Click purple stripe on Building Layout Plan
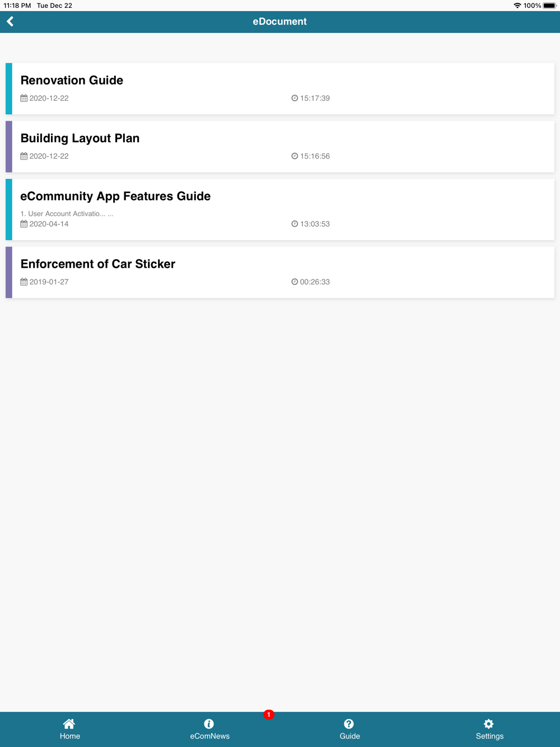The image size is (560, 747). pyautogui.click(x=9, y=147)
